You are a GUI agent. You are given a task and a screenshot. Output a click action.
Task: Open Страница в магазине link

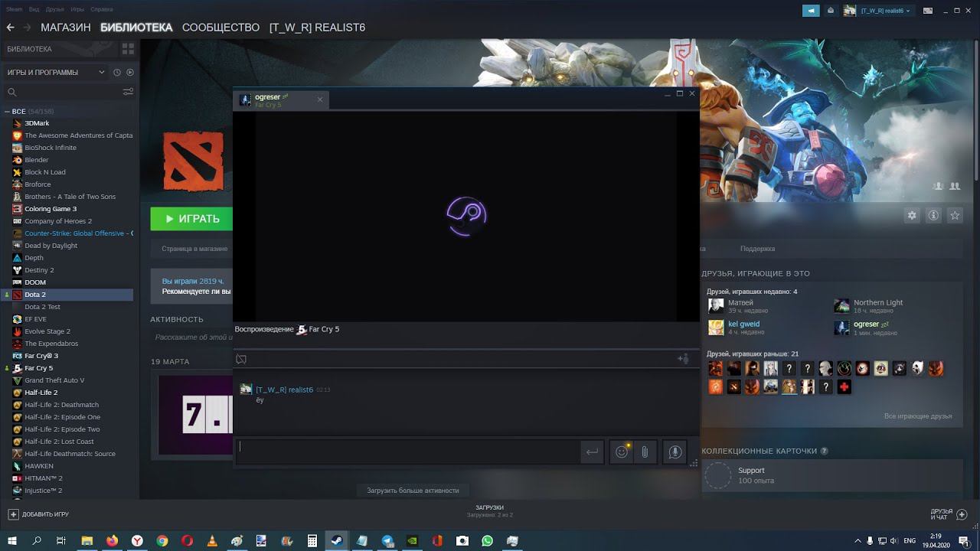194,249
